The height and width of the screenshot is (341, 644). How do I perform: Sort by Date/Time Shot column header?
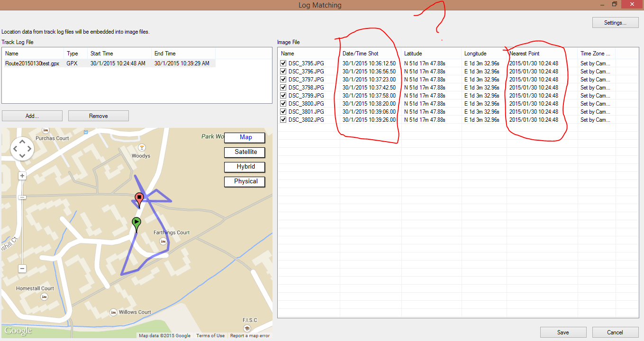(361, 54)
